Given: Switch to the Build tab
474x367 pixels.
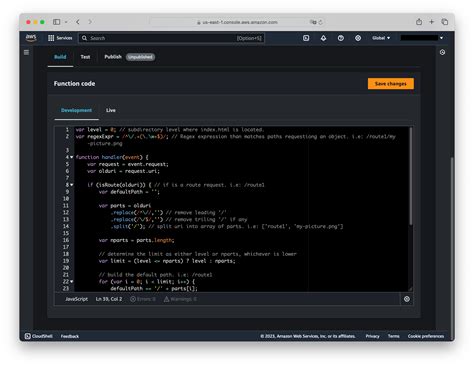Looking at the screenshot, I should click(60, 57).
